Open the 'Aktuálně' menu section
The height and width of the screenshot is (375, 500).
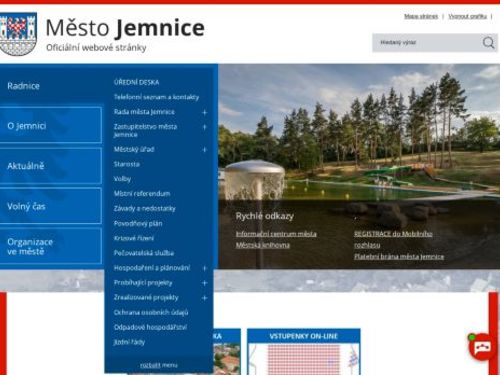51,166
